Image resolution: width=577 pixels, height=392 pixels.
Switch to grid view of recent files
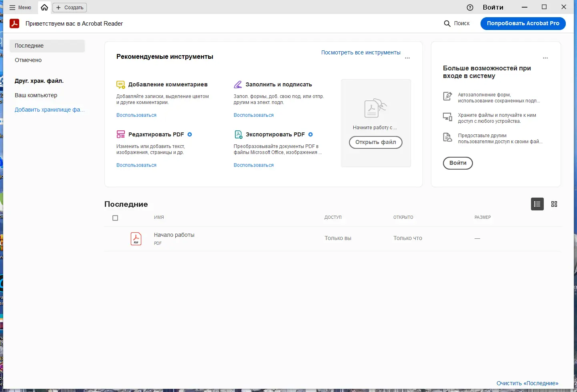(x=554, y=204)
